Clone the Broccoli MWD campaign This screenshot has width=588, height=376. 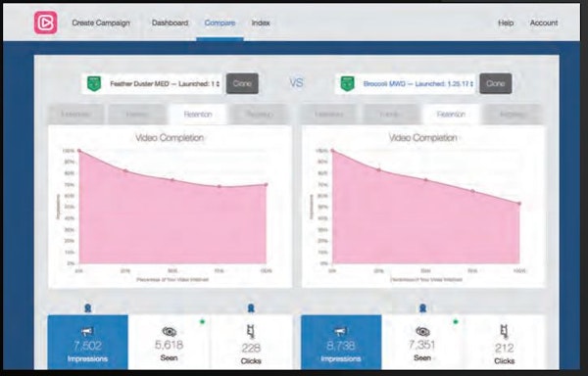click(495, 83)
